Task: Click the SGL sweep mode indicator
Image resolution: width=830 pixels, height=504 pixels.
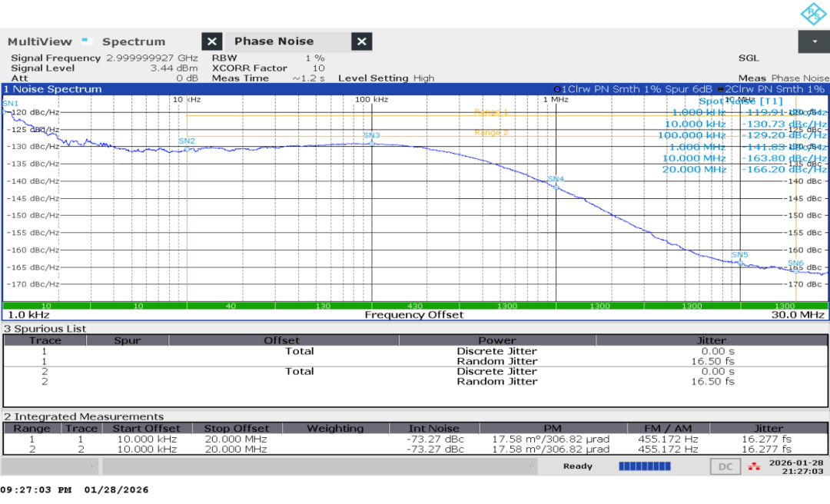Action: coord(749,58)
